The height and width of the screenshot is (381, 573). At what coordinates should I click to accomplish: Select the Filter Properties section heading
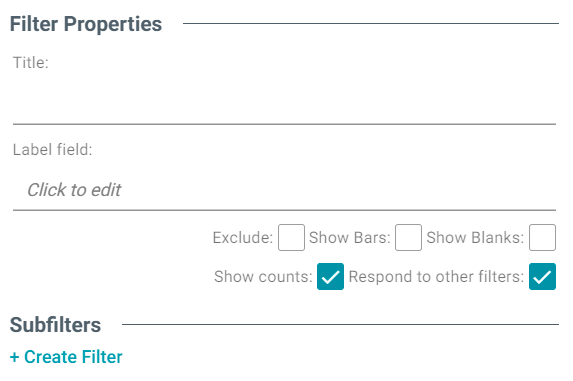(x=86, y=24)
